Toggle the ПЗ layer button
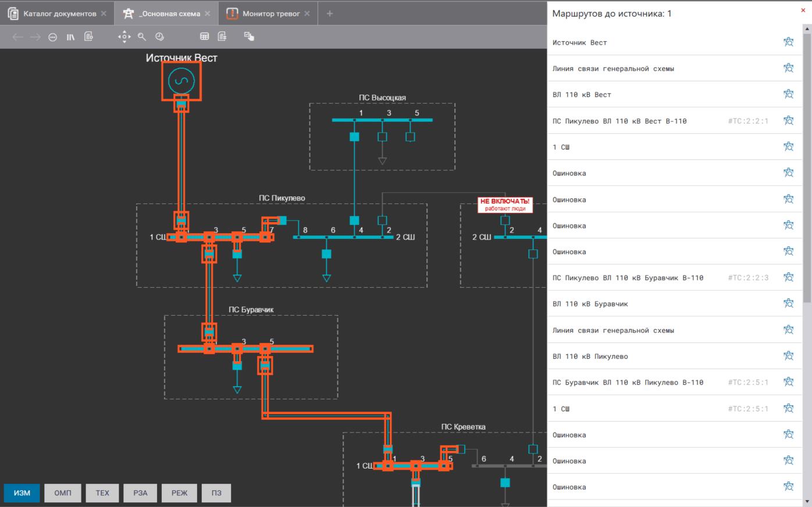 (x=216, y=493)
